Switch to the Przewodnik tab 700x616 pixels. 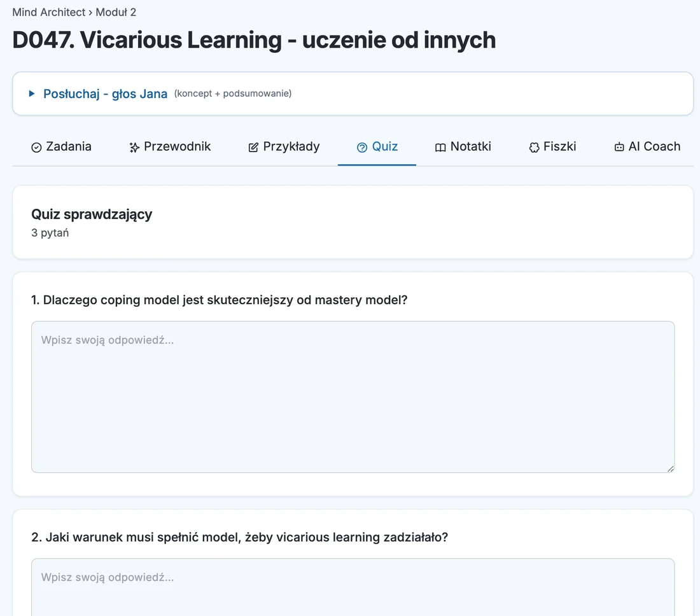pos(170,146)
